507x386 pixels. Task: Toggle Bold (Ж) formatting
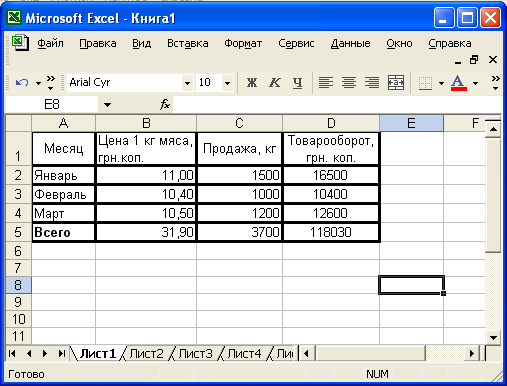coord(252,82)
